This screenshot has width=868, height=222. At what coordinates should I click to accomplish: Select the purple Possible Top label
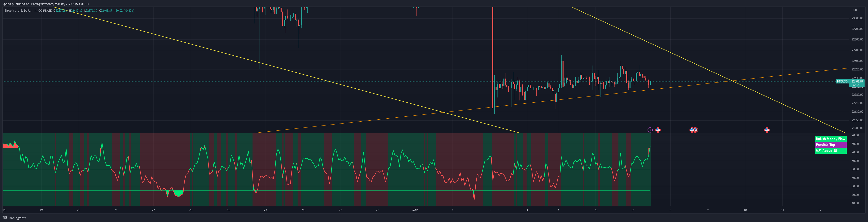[x=831, y=145]
